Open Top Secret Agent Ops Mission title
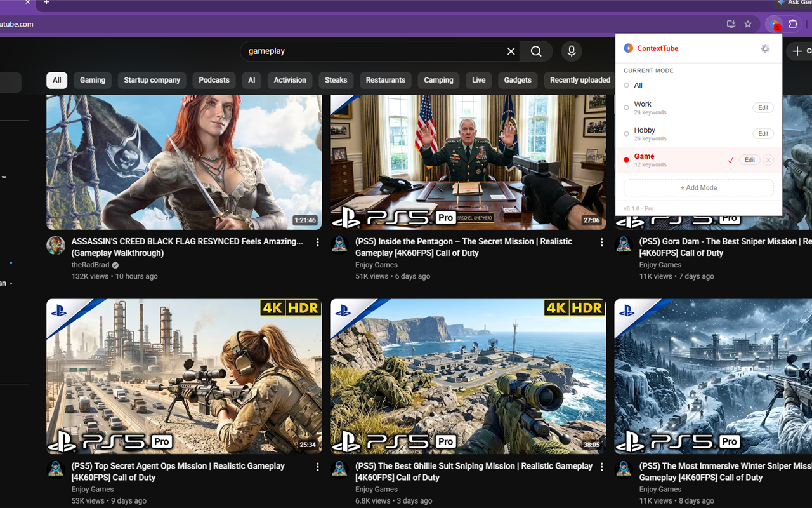Image resolution: width=812 pixels, height=508 pixels. (x=178, y=472)
